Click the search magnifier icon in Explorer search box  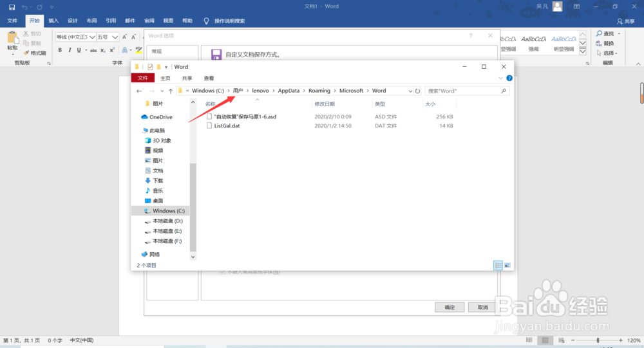(504, 91)
